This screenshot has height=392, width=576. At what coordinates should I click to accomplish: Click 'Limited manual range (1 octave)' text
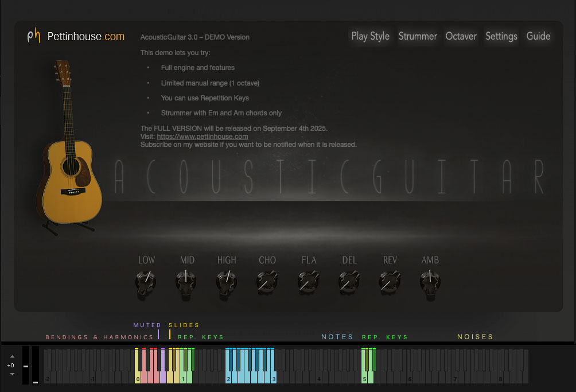point(210,83)
